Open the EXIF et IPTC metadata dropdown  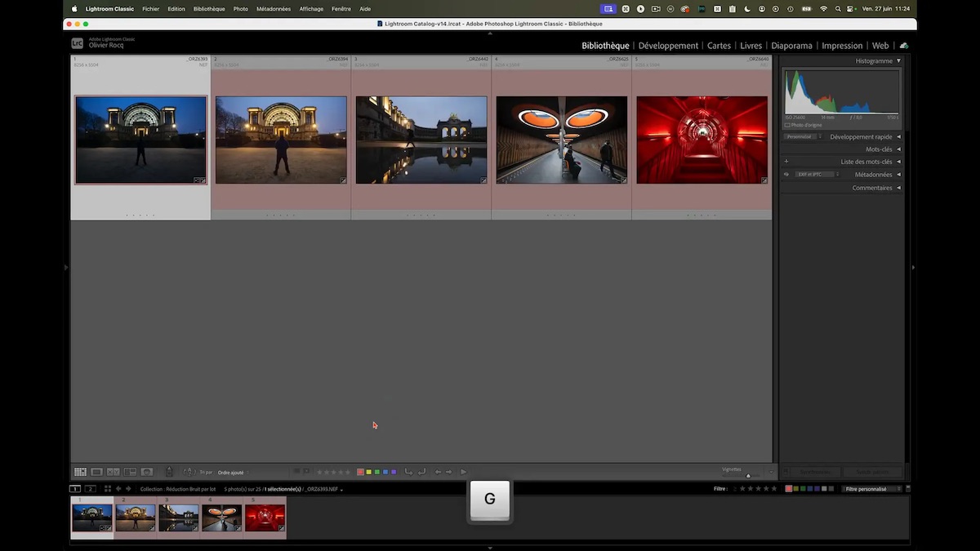click(817, 175)
